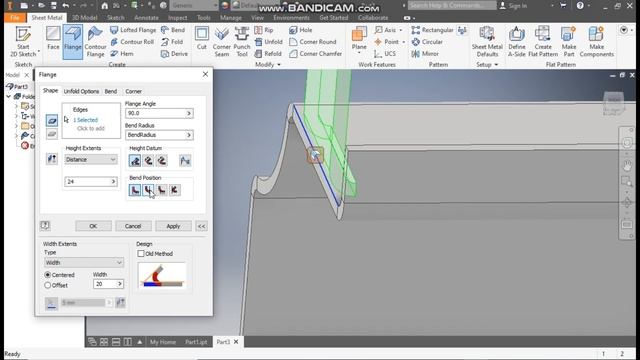Click the Corner Chamfer tool
This screenshot has width=640, height=360.
pos(315,53)
